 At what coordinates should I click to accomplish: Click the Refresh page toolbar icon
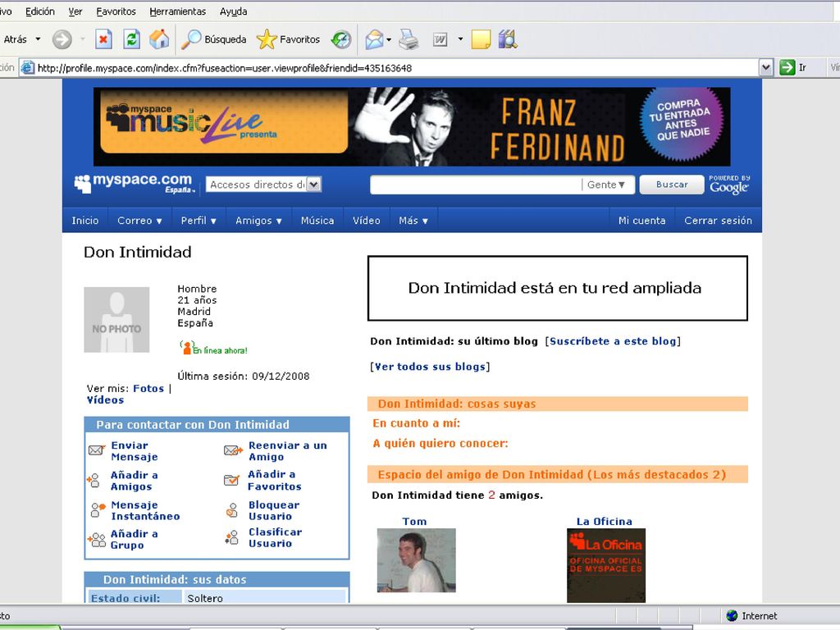[131, 39]
